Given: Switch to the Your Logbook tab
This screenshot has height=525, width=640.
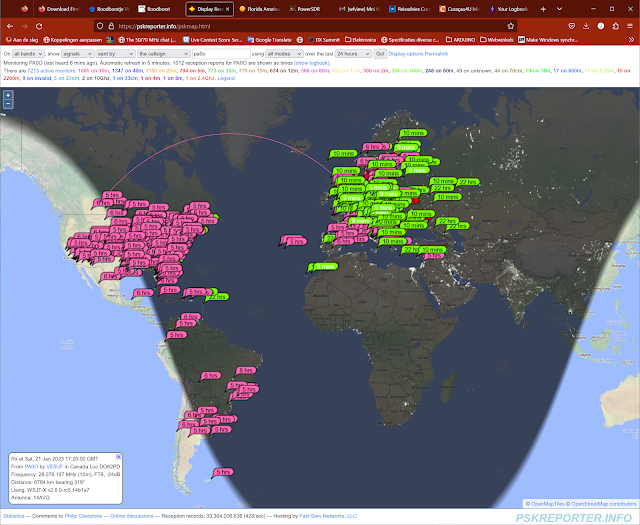Looking at the screenshot, I should click(x=510, y=9).
